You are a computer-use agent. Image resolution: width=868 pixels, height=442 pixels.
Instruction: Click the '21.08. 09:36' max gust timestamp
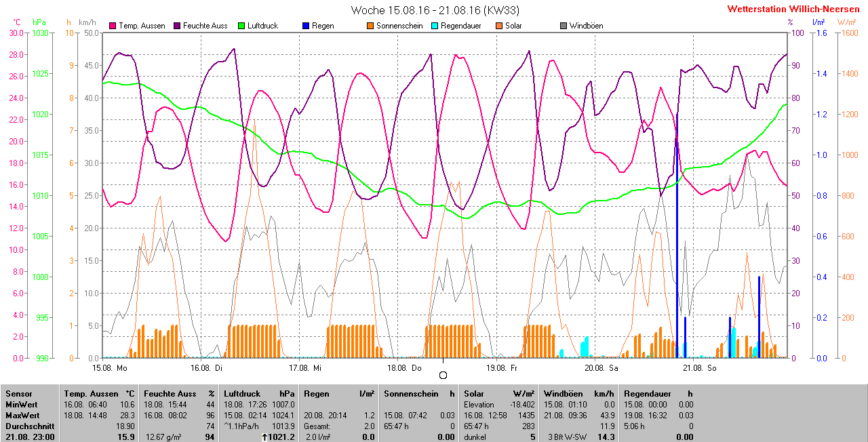click(566, 416)
